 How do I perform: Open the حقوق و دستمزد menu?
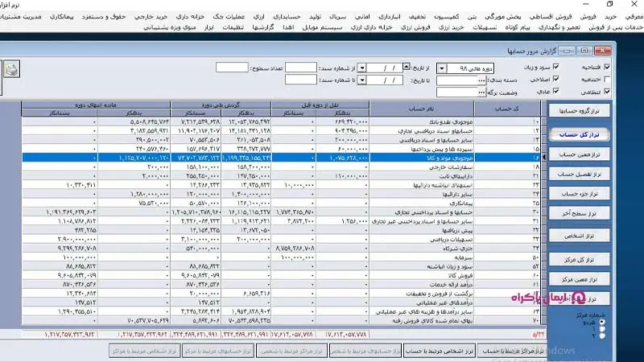click(104, 17)
